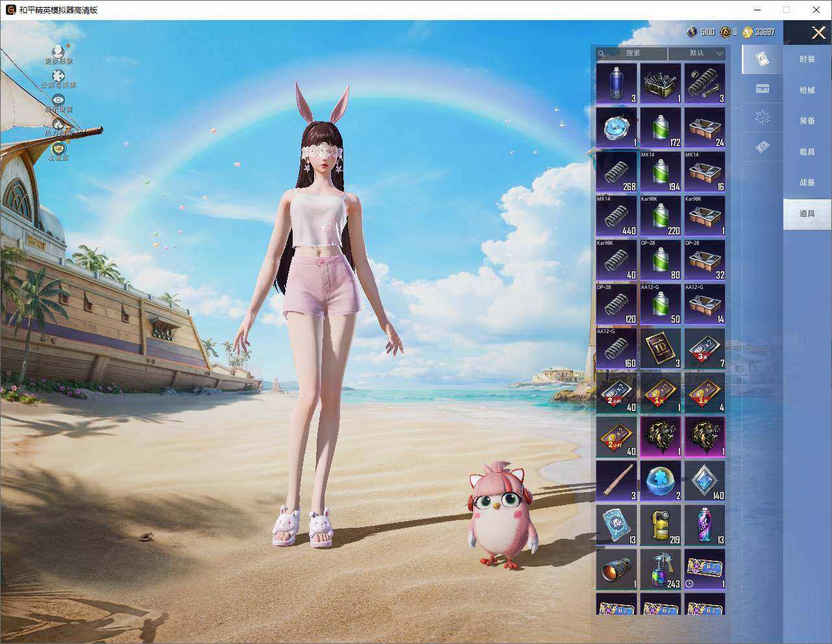Select the spring item with count 268
The image size is (832, 644).
pos(617,172)
